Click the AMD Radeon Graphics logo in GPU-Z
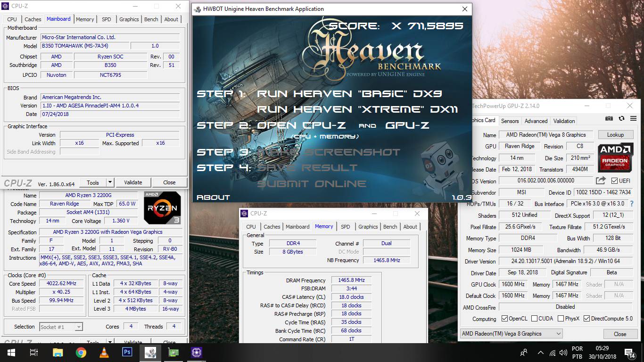 click(615, 157)
